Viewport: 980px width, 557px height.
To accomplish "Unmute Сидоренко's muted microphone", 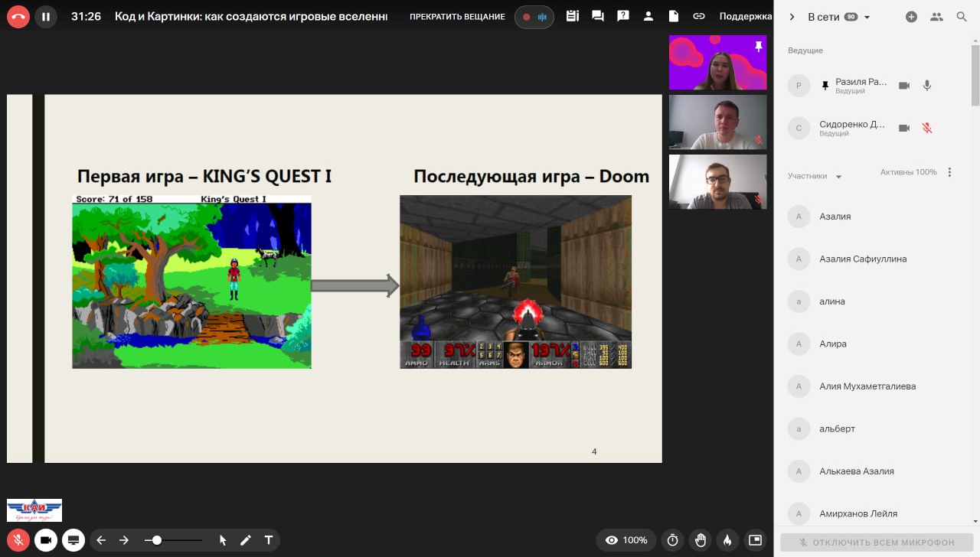I will [927, 128].
